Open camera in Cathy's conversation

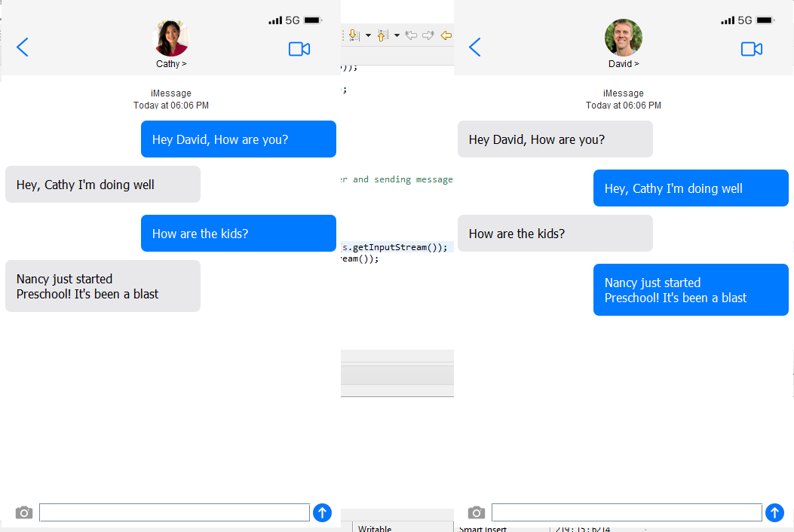(23, 512)
